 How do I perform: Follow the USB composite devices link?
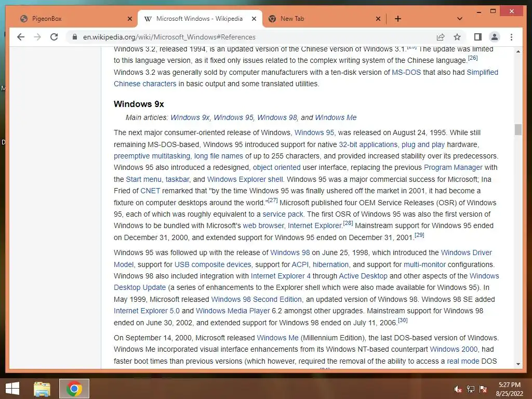(212, 264)
